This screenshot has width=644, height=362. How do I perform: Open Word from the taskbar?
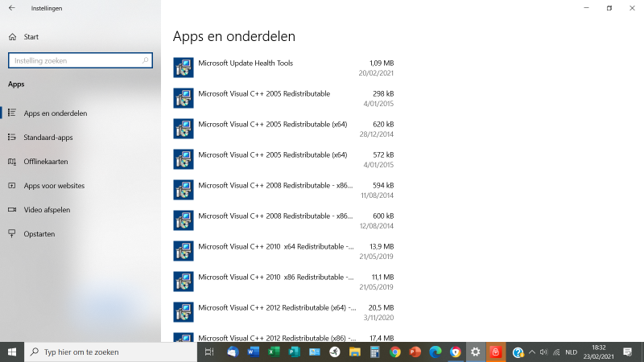pos(254,352)
